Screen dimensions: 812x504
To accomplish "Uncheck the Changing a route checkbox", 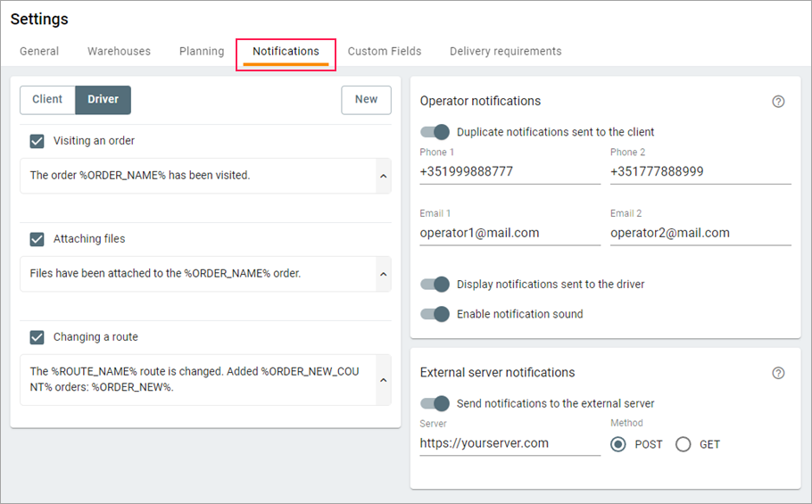I will (x=37, y=337).
